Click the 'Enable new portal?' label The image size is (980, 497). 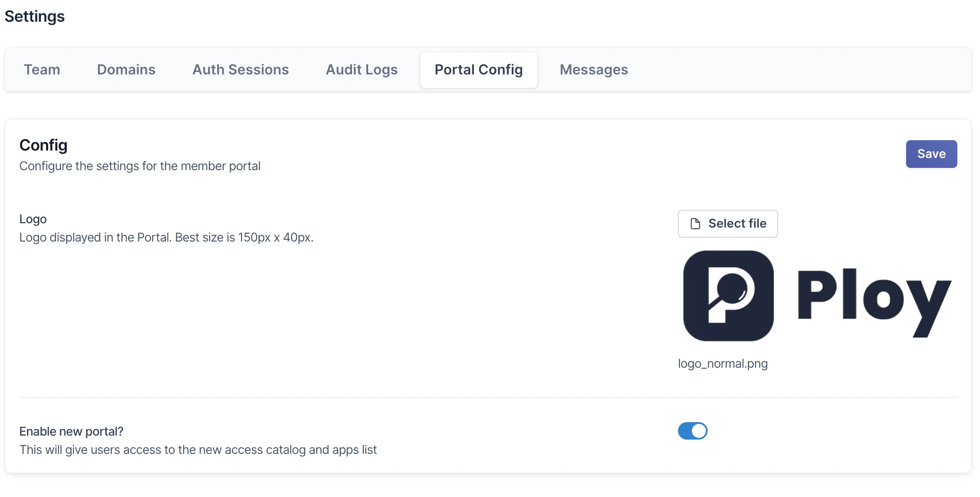pyautogui.click(x=71, y=431)
